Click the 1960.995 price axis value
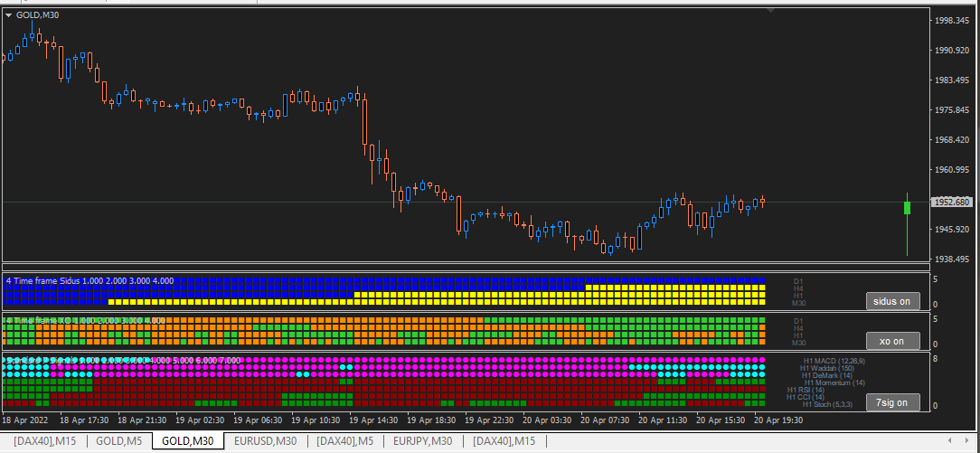This screenshot has width=980, height=453. tap(952, 170)
